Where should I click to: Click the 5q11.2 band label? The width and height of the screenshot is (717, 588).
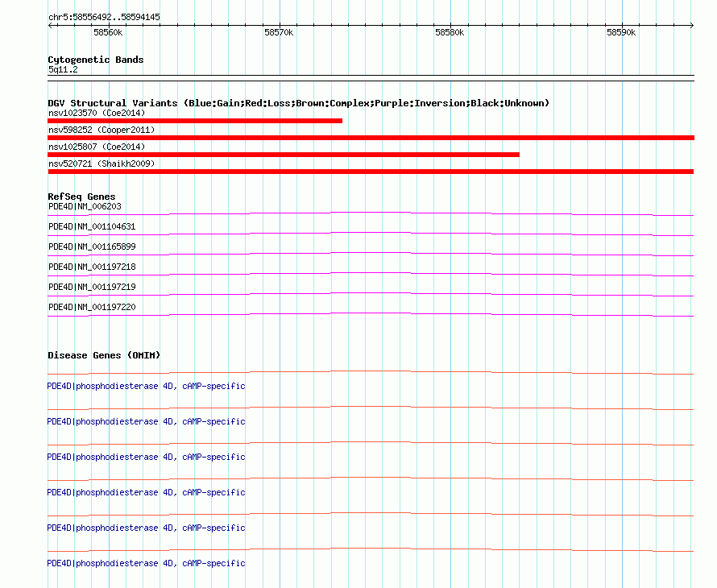pos(63,69)
